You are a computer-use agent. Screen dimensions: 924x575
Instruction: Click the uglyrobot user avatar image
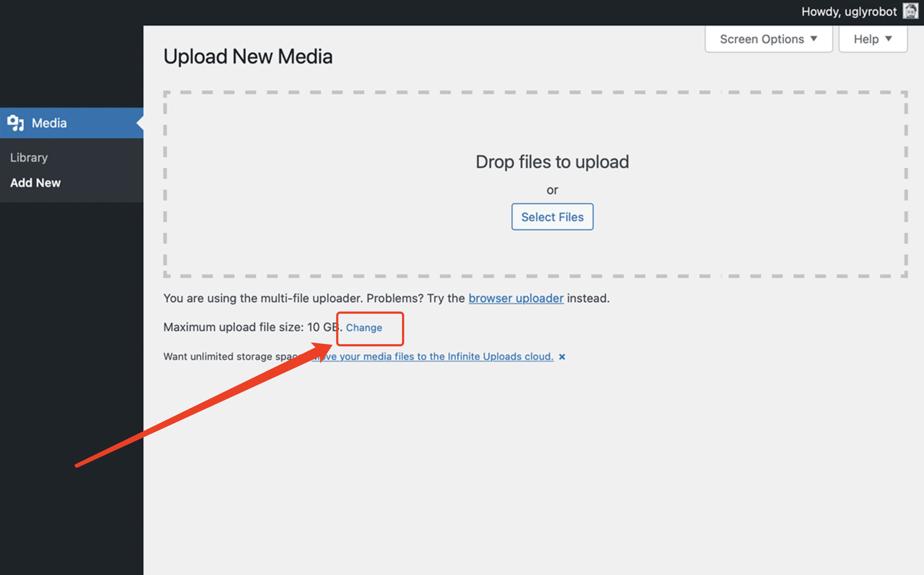click(x=911, y=11)
